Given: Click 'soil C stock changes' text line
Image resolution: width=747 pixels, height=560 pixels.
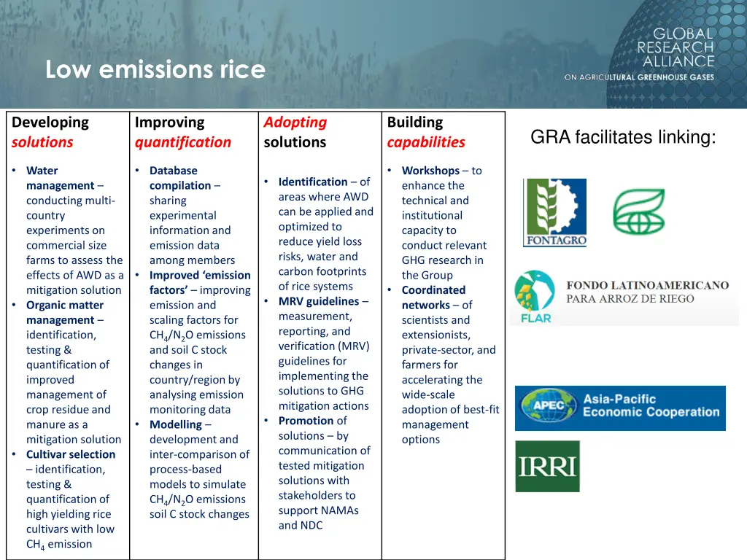Looking at the screenshot, I should pos(199,514).
